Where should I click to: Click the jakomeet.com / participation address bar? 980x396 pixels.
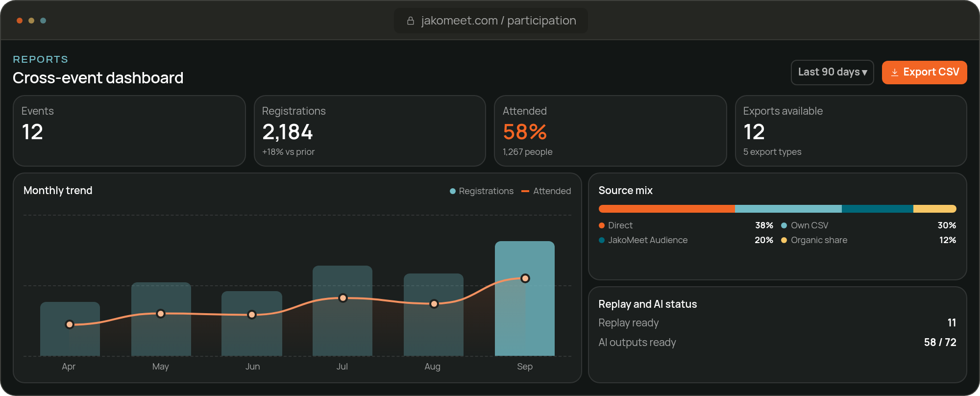[x=490, y=21]
